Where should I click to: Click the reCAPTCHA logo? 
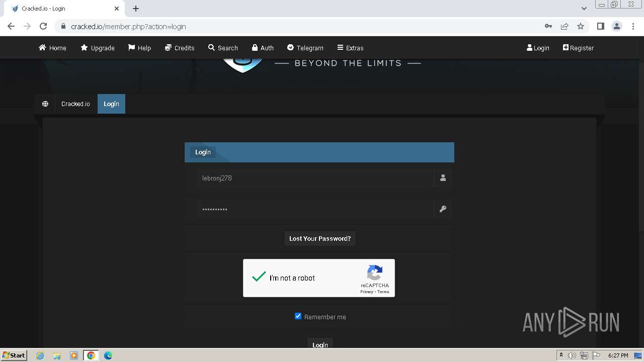(375, 273)
